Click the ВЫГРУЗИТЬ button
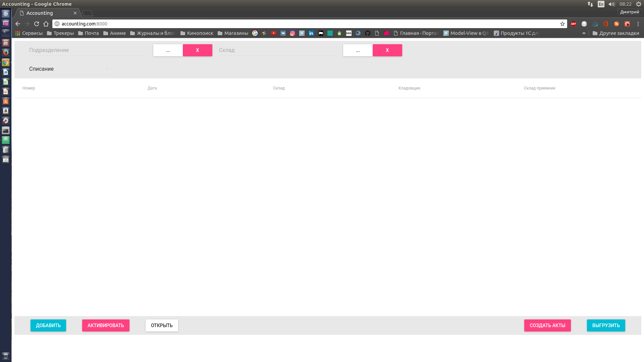The image size is (644, 362). pos(606,325)
